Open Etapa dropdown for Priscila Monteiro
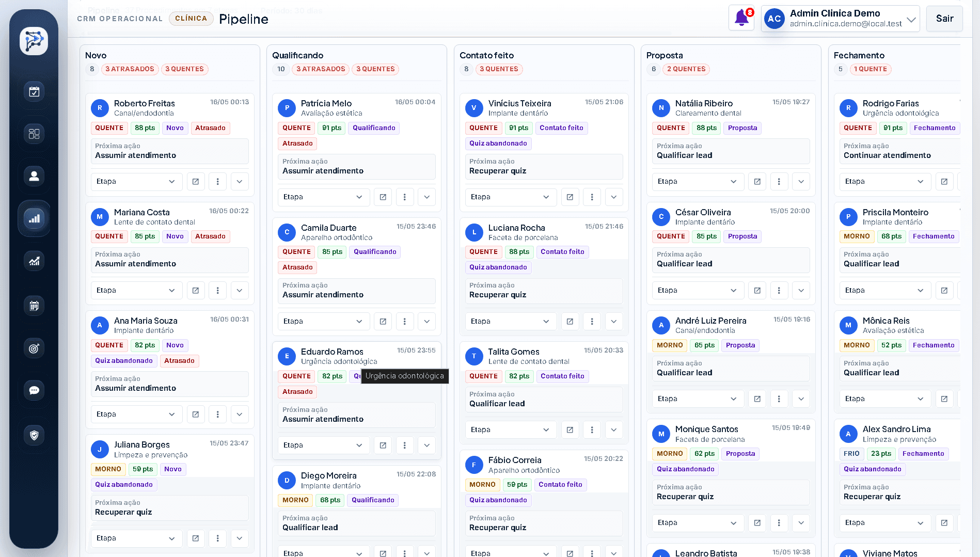This screenshot has height=557, width=980. tap(886, 291)
